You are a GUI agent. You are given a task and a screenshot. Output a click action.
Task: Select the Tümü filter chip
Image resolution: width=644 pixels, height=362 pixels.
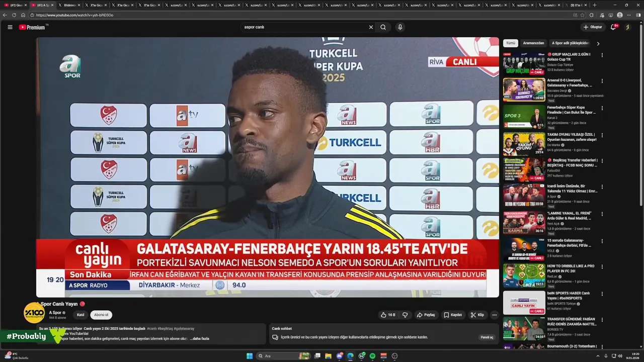pyautogui.click(x=510, y=43)
